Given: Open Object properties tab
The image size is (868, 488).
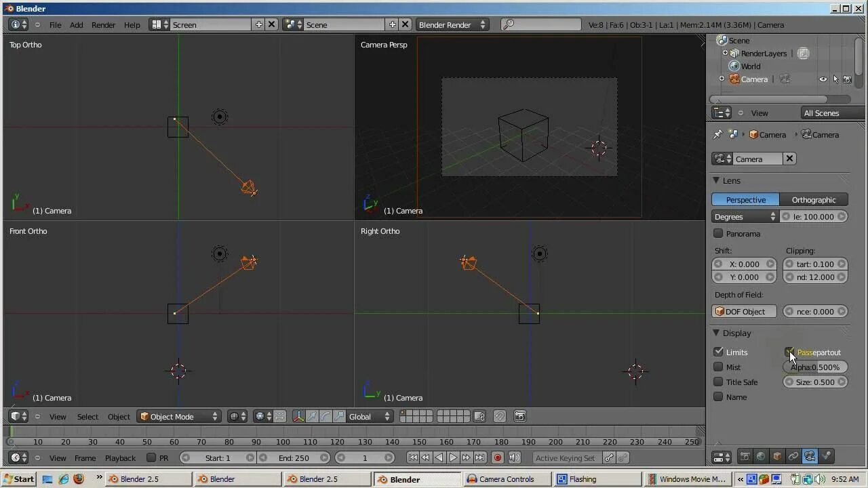Looking at the screenshot, I should tap(777, 456).
